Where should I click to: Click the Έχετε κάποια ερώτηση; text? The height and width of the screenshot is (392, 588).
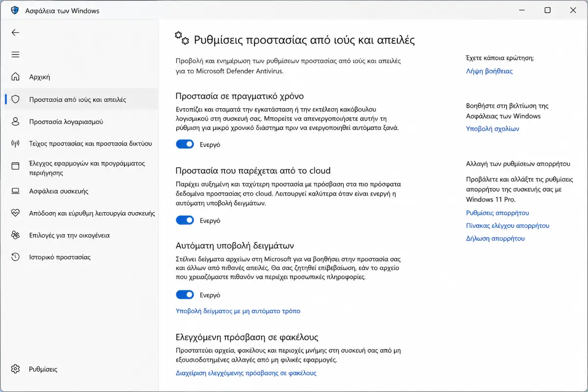pyautogui.click(x=500, y=58)
